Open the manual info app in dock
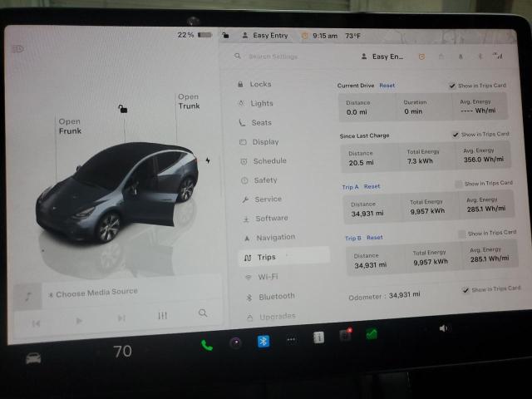The width and height of the screenshot is (532, 399). (318, 337)
